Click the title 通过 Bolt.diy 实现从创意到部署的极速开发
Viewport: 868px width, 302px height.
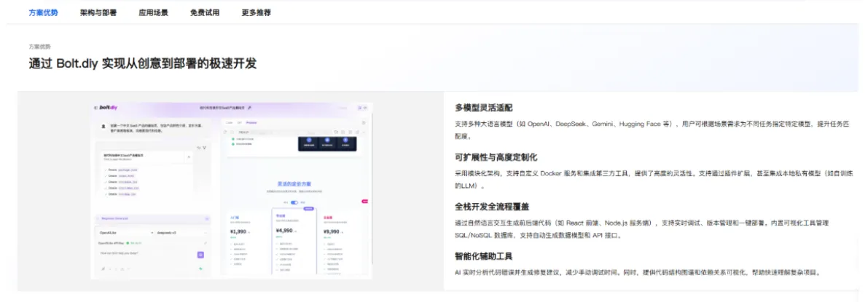pyautogui.click(x=143, y=63)
